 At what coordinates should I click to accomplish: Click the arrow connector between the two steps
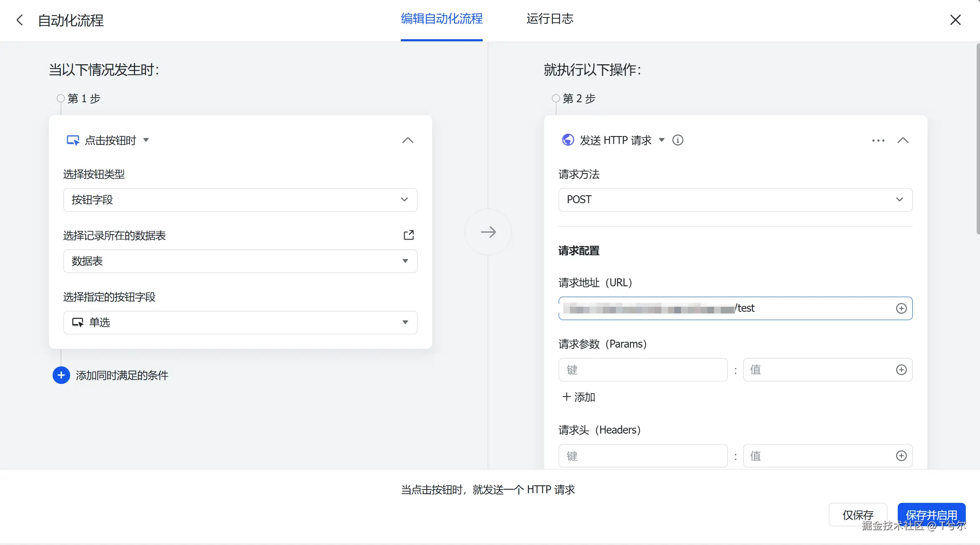coord(488,232)
